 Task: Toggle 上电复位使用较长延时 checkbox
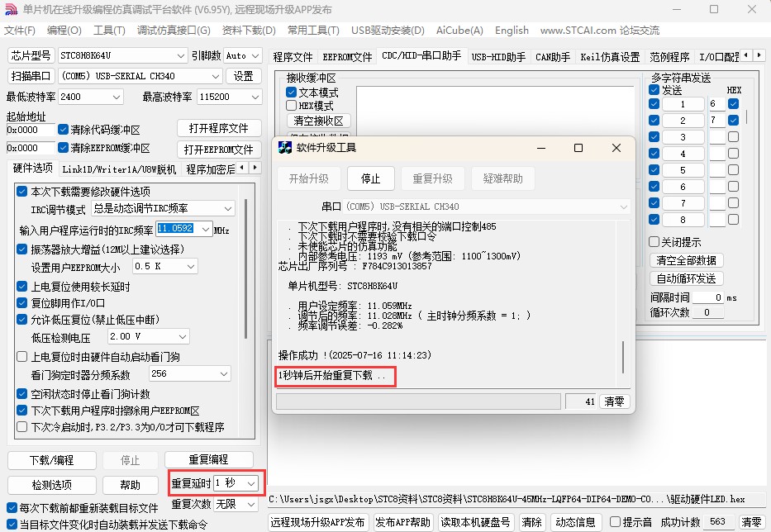click(x=22, y=286)
